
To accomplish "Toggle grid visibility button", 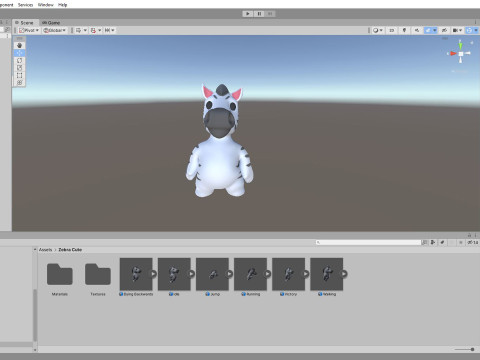I will point(79,30).
